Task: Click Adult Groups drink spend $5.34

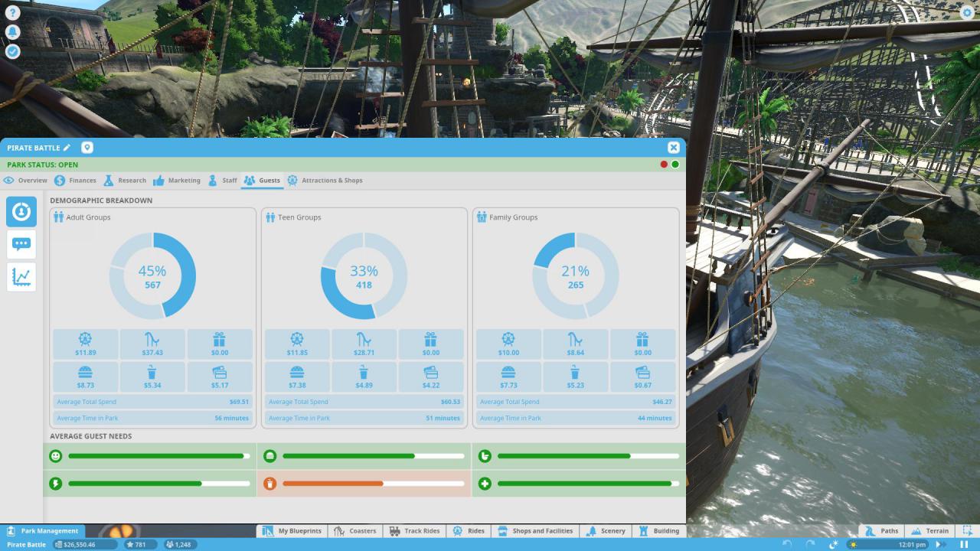Action: point(152,377)
